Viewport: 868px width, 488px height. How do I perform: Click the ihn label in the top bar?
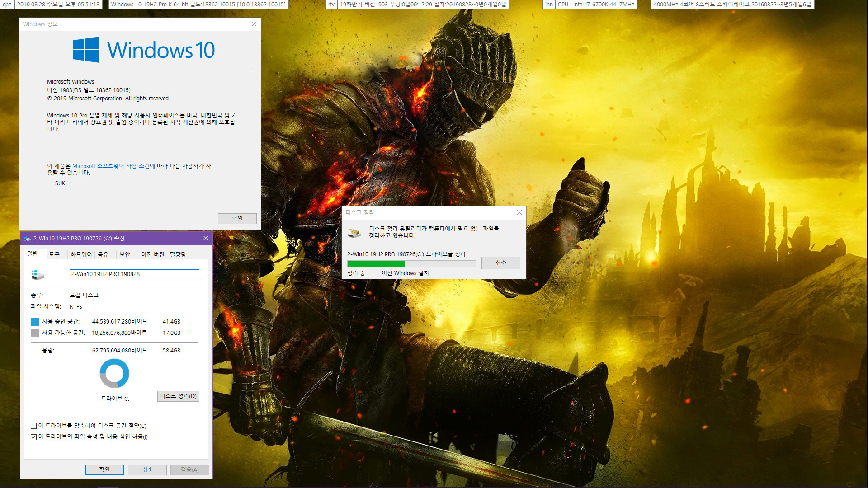pos(549,5)
